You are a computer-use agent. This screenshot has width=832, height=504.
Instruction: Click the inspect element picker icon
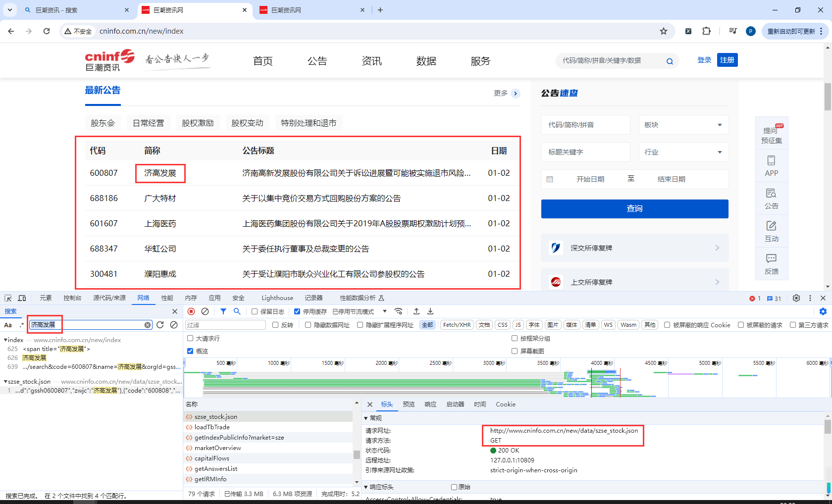8,298
